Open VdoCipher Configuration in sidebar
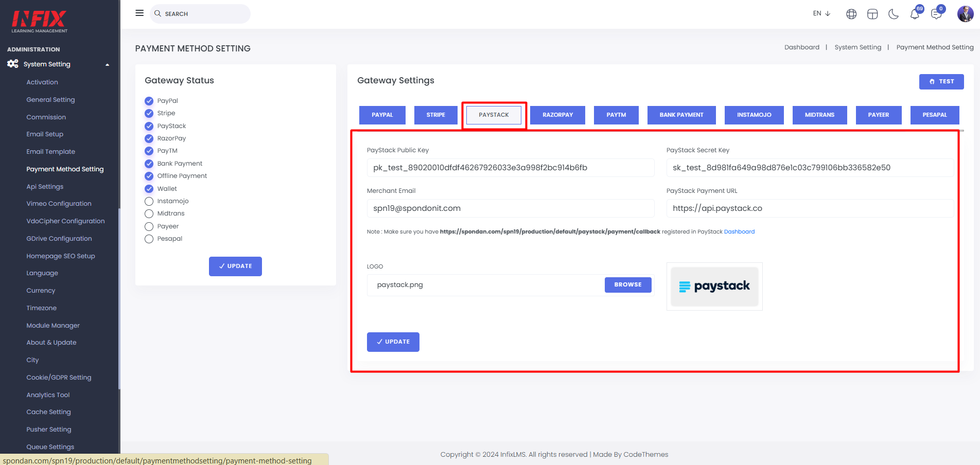980x465 pixels. tap(65, 221)
